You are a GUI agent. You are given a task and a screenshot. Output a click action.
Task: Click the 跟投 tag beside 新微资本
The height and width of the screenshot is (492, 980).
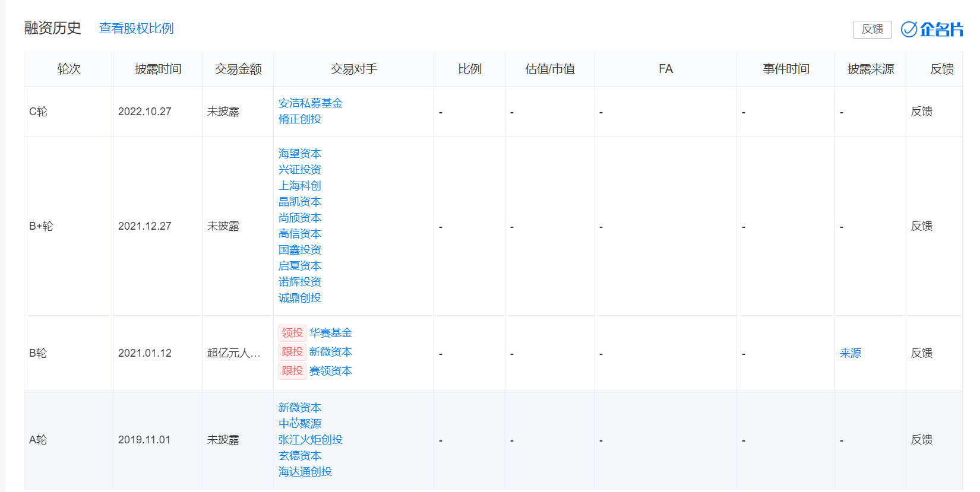292,352
